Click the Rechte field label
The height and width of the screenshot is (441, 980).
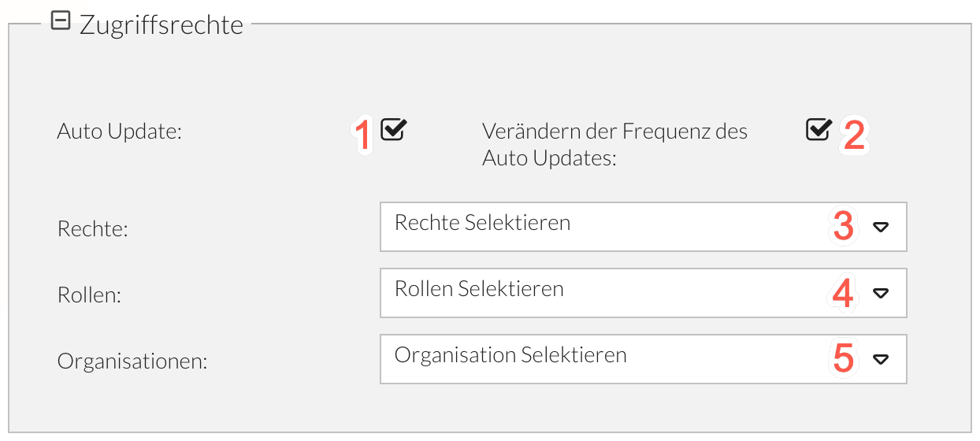pos(93,229)
